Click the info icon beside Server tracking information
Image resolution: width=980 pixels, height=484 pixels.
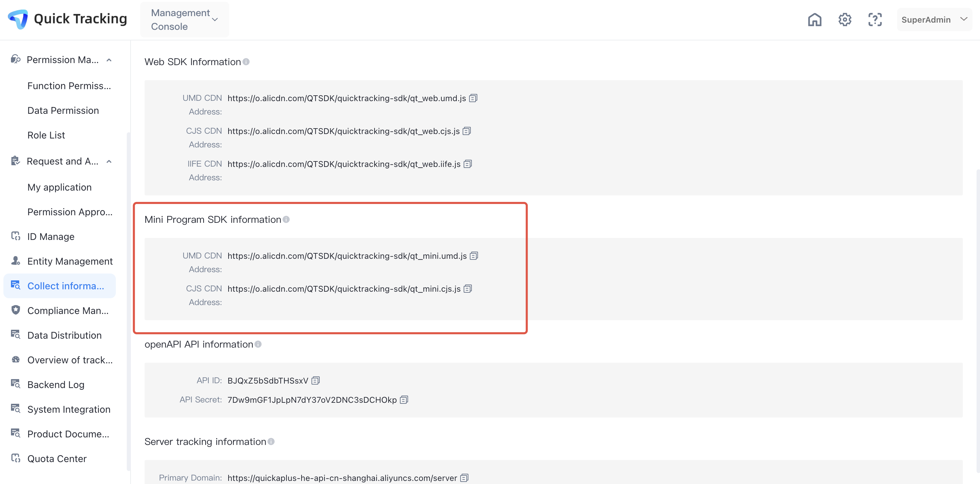tap(272, 441)
